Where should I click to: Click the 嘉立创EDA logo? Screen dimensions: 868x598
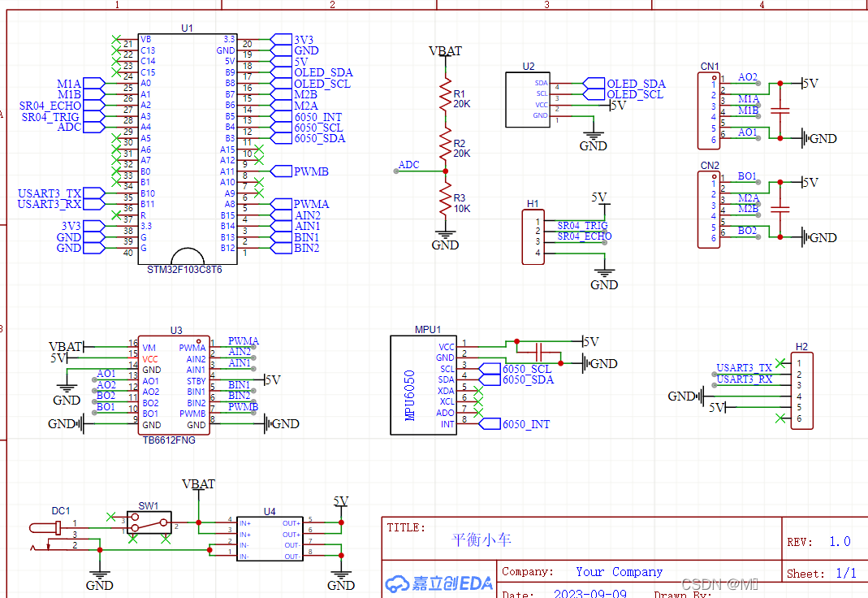point(439,583)
